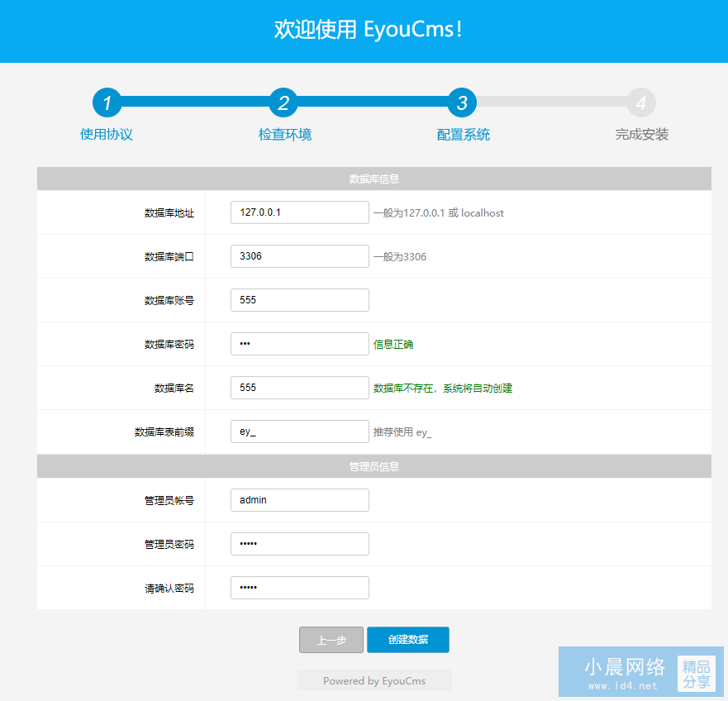Focus the 数据库端口 input field
The image size is (728, 701).
point(300,256)
